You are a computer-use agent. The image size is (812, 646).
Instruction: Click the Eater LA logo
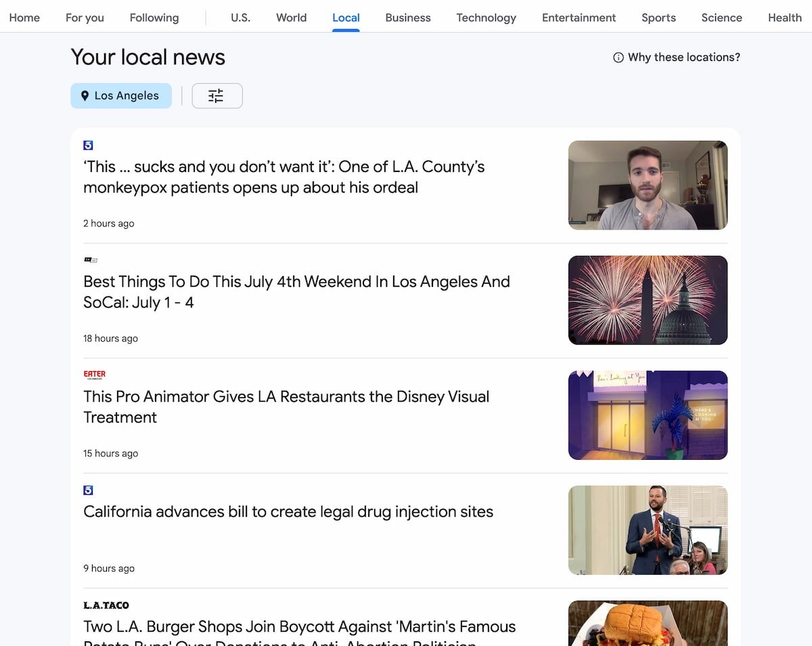click(94, 374)
